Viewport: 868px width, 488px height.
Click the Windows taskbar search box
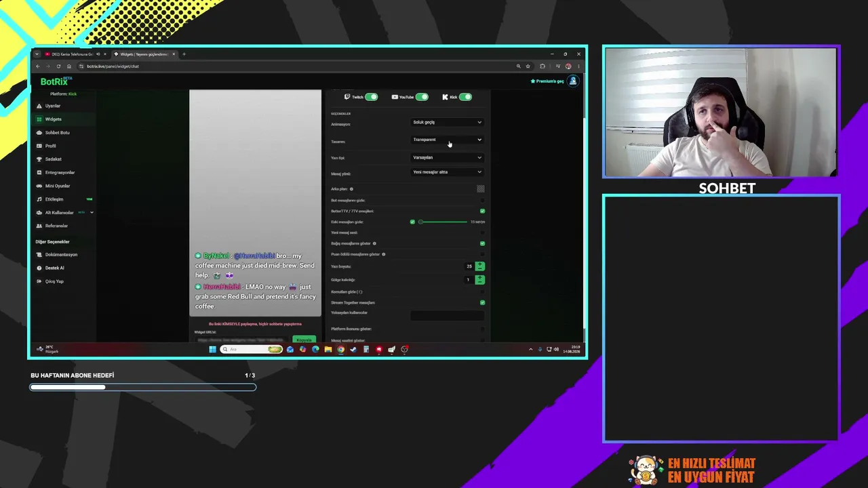pos(252,350)
